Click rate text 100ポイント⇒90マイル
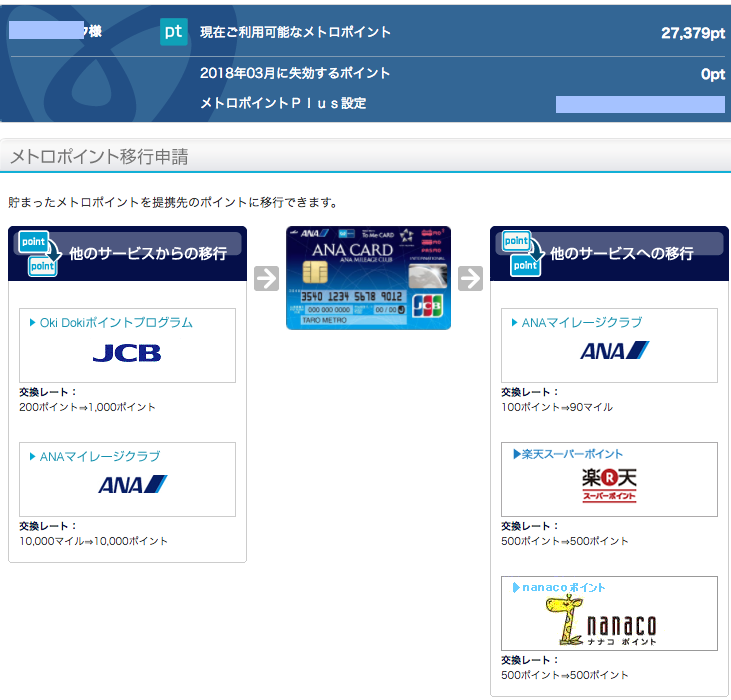731x700 pixels. (x=557, y=407)
